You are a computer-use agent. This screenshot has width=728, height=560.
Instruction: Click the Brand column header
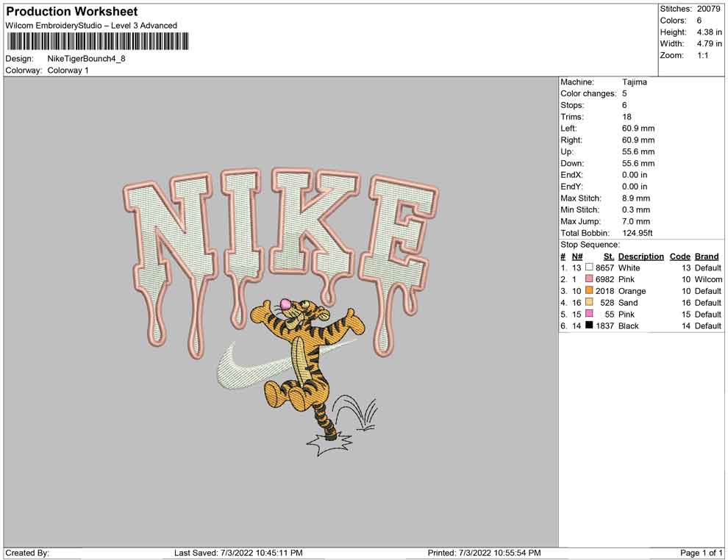(x=707, y=256)
